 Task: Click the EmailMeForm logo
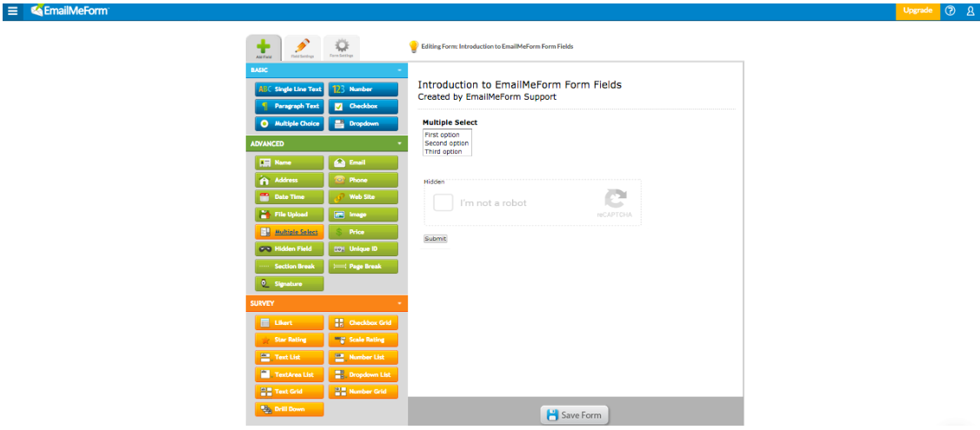pos(70,10)
